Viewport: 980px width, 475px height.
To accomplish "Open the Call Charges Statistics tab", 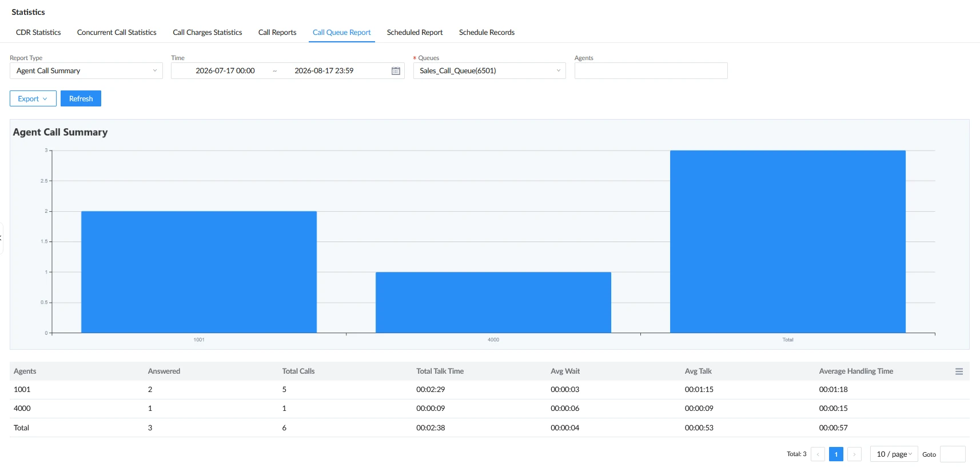I will [208, 33].
